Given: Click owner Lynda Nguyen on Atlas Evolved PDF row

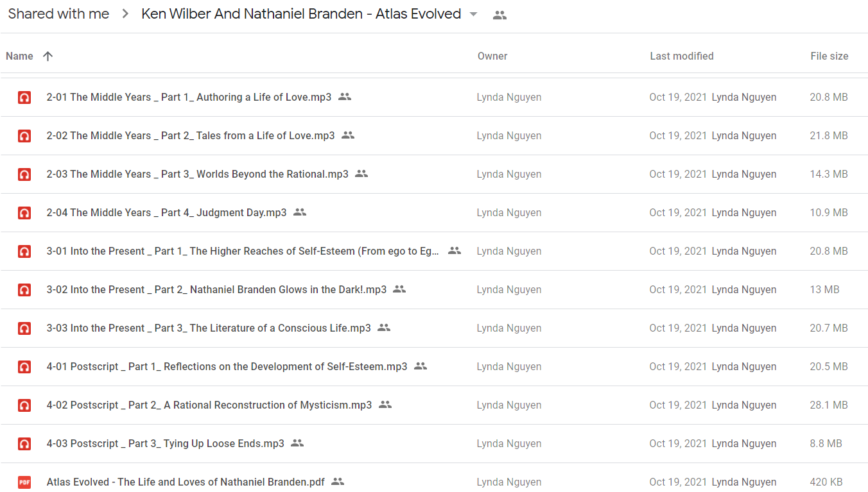Looking at the screenshot, I should pos(509,482).
